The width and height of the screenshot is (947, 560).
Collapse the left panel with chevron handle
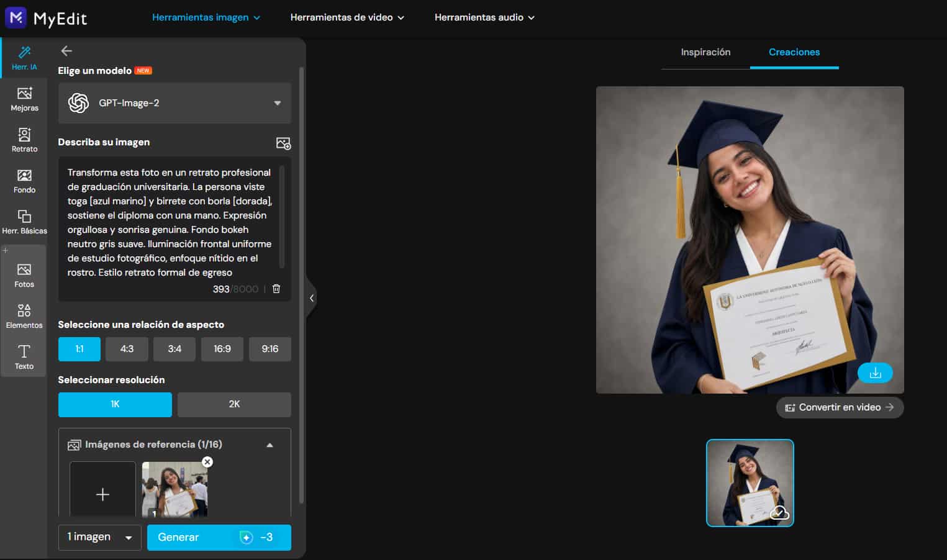(312, 298)
